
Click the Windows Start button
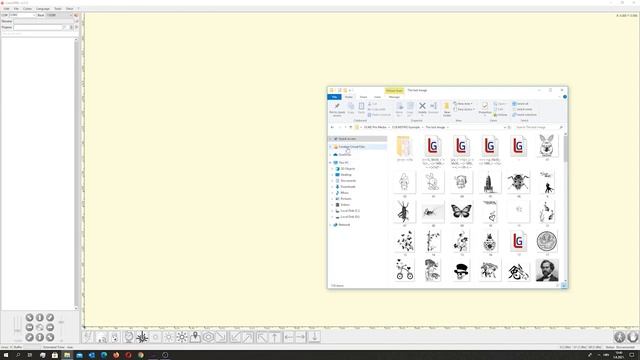(x=6, y=355)
